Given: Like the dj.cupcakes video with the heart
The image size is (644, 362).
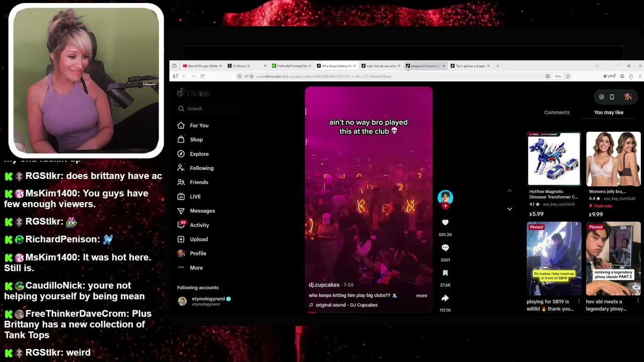Looking at the screenshot, I should [x=445, y=222].
